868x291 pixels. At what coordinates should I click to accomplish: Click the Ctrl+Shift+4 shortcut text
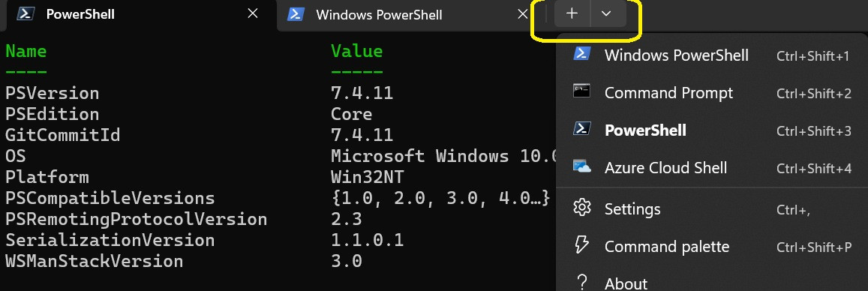point(814,169)
